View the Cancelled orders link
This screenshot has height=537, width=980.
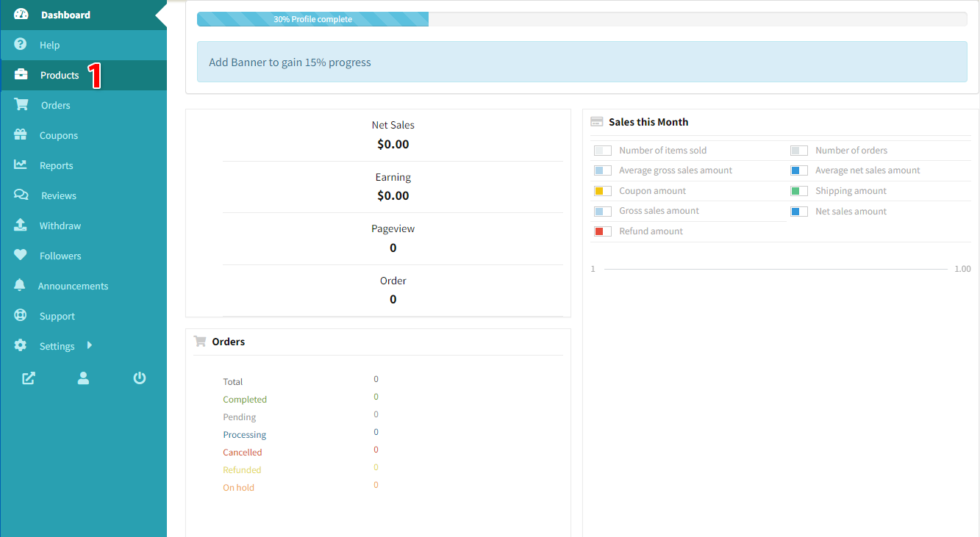(243, 453)
